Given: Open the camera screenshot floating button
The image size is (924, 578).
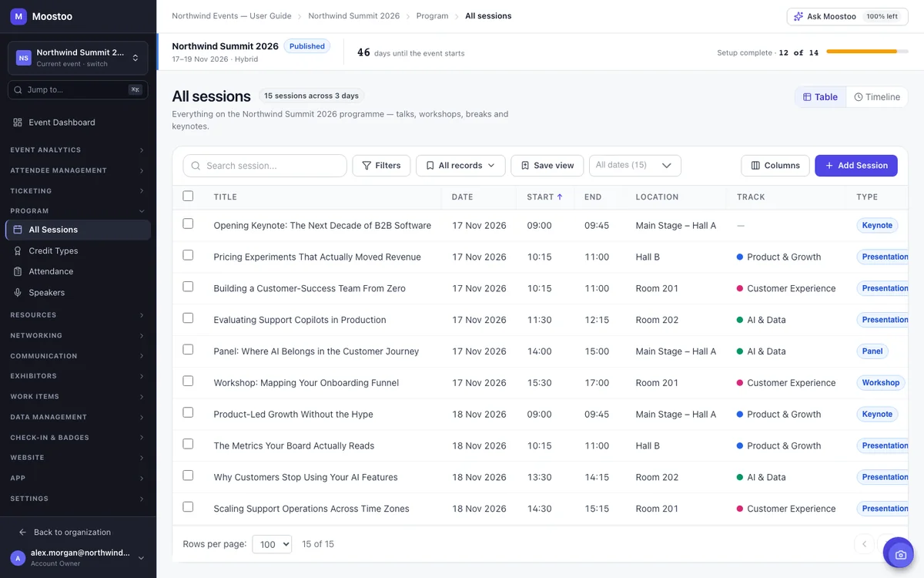Looking at the screenshot, I should pyautogui.click(x=899, y=553).
